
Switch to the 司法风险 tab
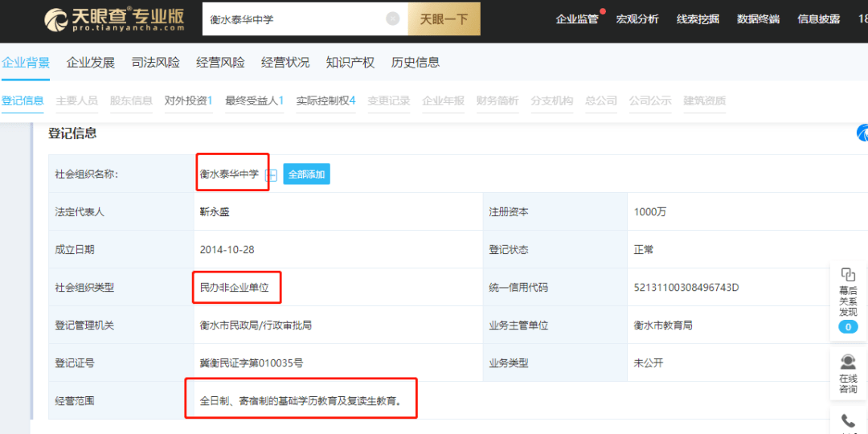[x=156, y=63]
